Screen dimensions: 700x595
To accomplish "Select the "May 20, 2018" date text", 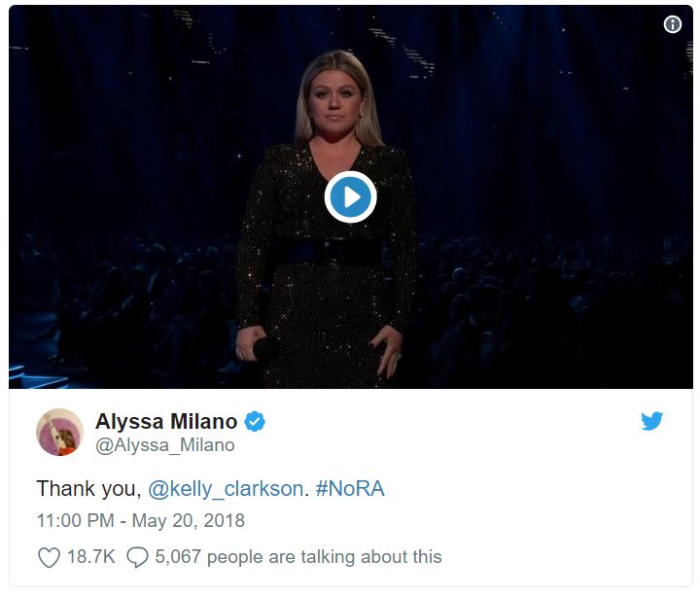I will pos(189,520).
